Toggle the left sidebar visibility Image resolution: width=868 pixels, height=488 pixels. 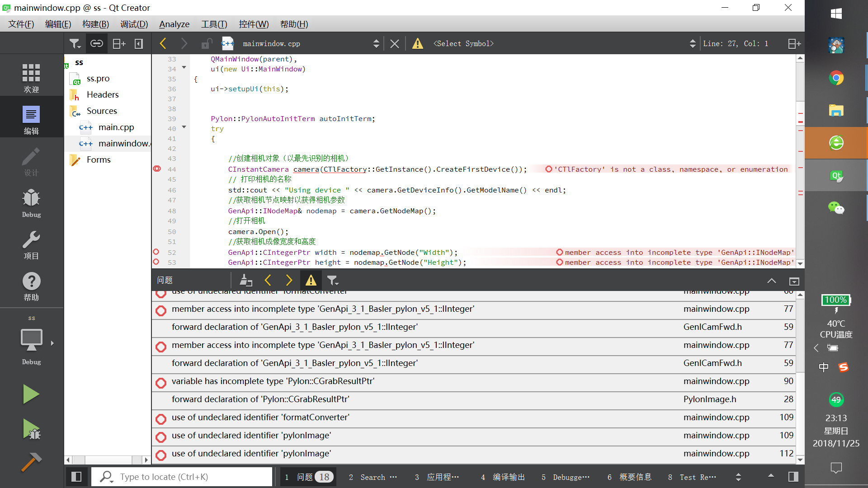pyautogui.click(x=76, y=477)
